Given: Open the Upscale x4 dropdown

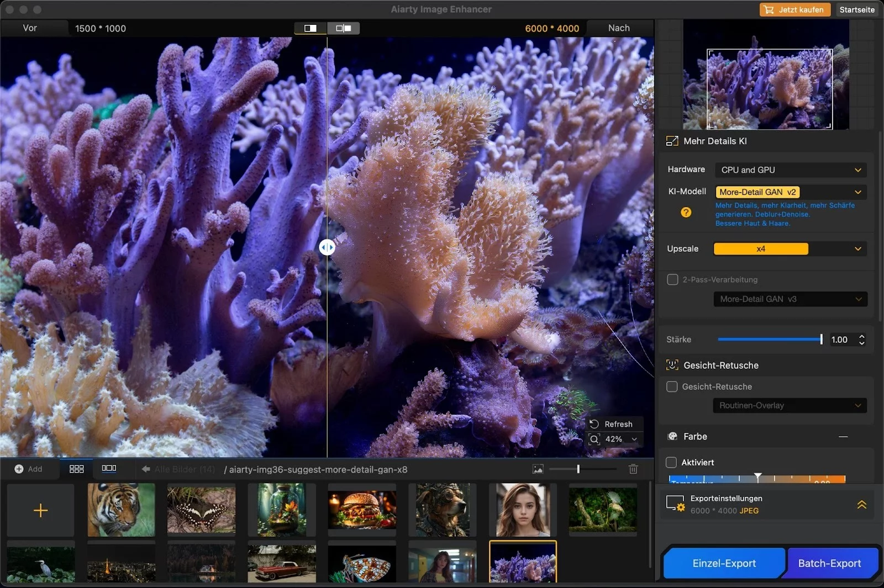Looking at the screenshot, I should pos(790,249).
